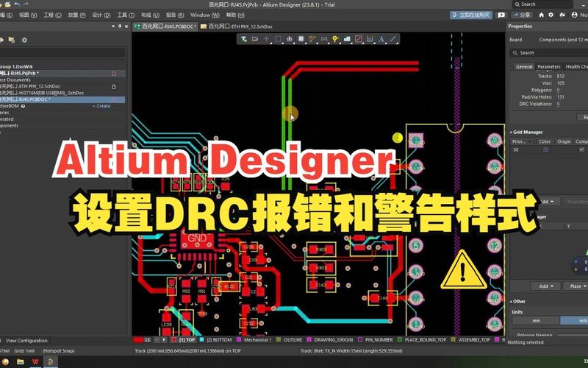This screenshot has width=588, height=368.
Task: Pick the Place via/pad tool
Action: (335, 39)
